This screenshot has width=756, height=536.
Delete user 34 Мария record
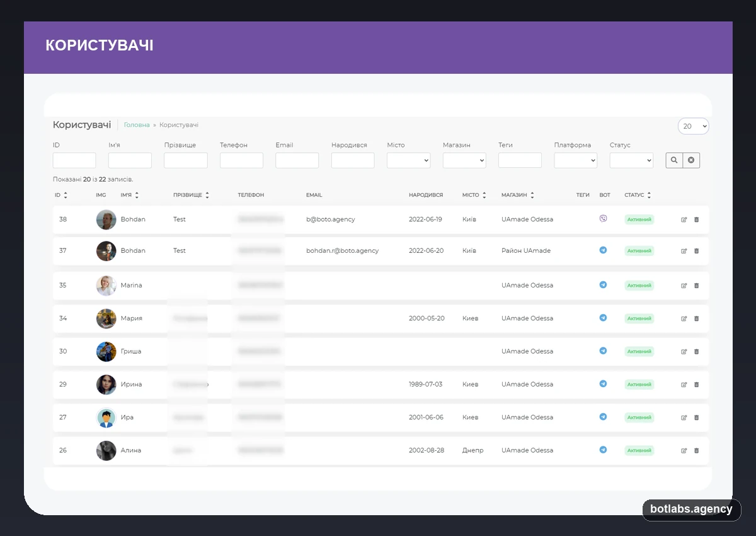point(696,318)
